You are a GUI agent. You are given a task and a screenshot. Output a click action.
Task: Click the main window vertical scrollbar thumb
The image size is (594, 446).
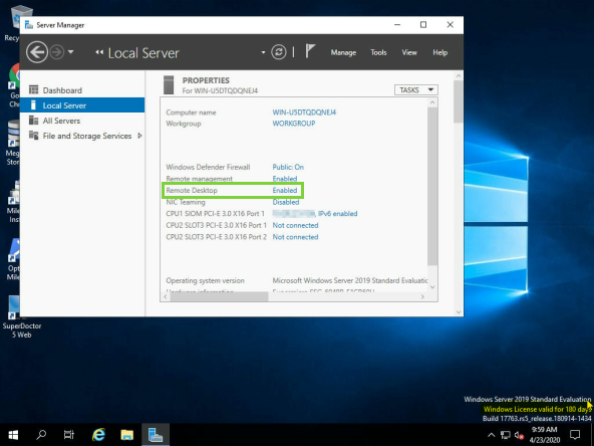point(458,102)
